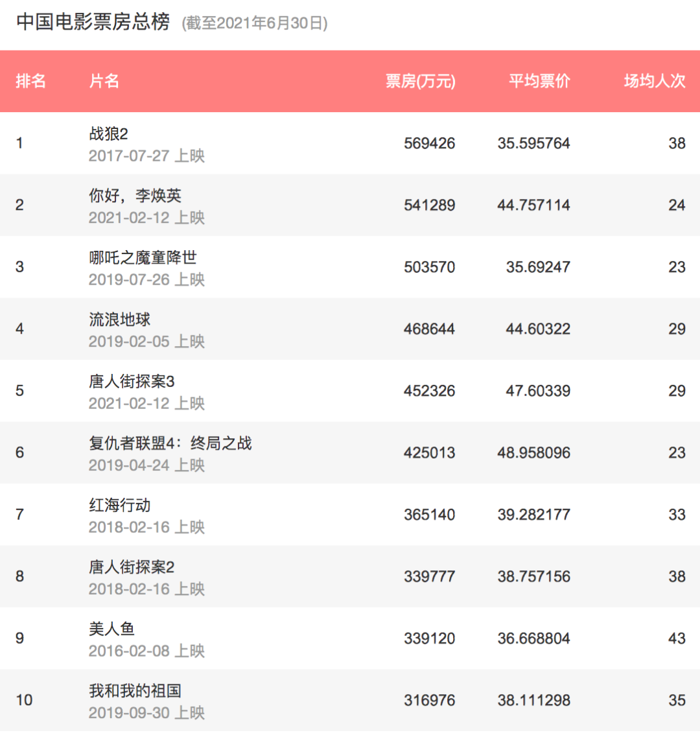Select the title 中国电影票房总榜
Screen dimensions: 700x735
click(x=93, y=22)
